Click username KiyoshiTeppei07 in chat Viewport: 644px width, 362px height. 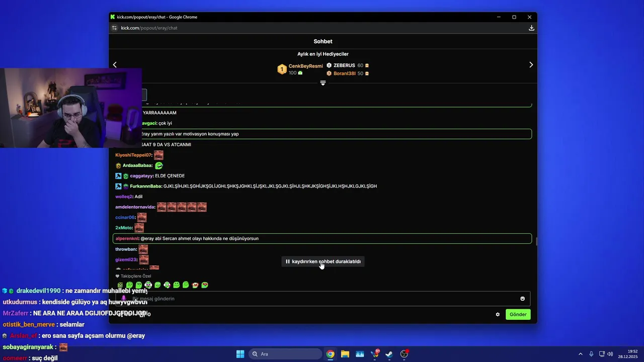[x=133, y=155]
